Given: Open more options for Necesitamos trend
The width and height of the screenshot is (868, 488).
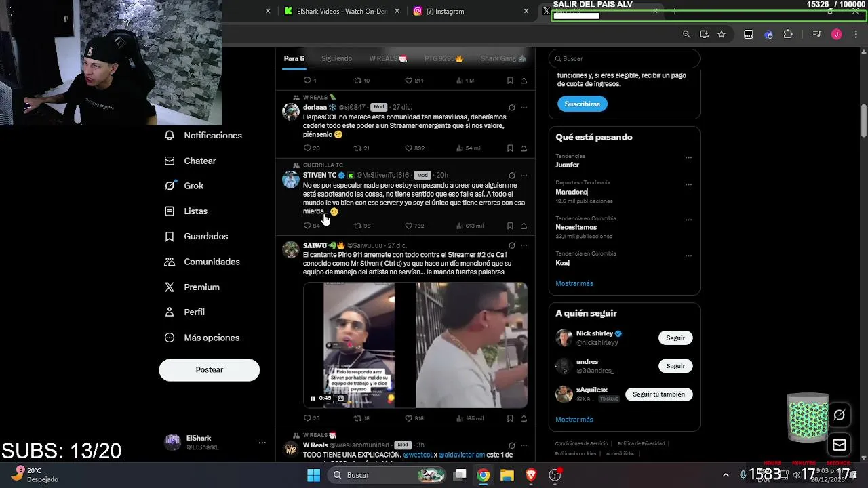Looking at the screenshot, I should point(688,220).
